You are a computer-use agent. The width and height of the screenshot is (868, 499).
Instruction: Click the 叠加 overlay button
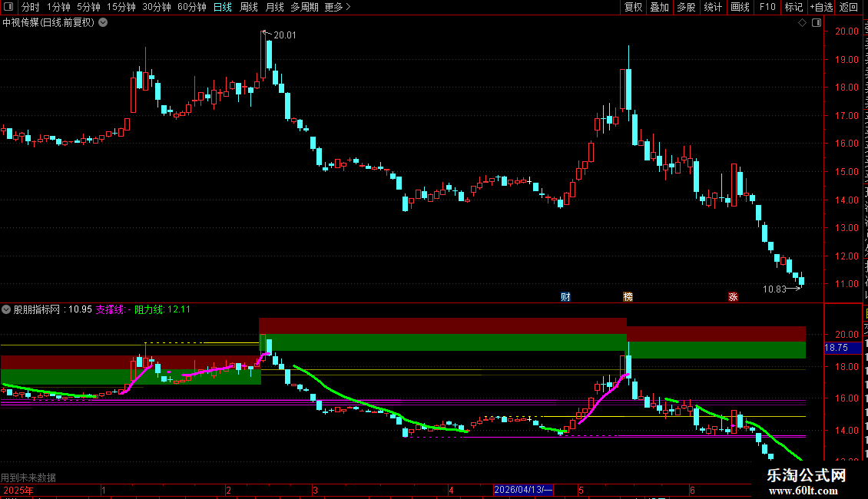click(659, 7)
